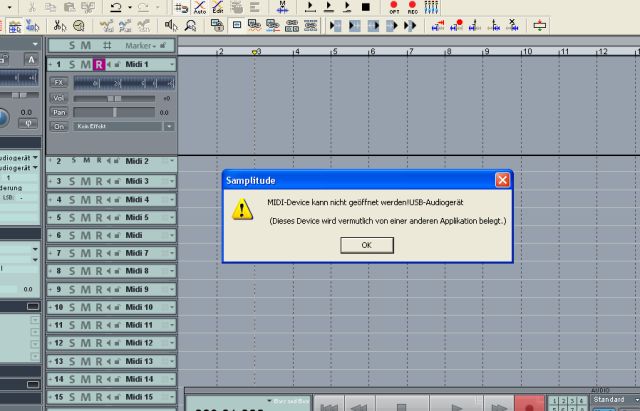This screenshot has width=640, height=411.
Task: Select the Midi 15 track name
Action: pos(139,397)
